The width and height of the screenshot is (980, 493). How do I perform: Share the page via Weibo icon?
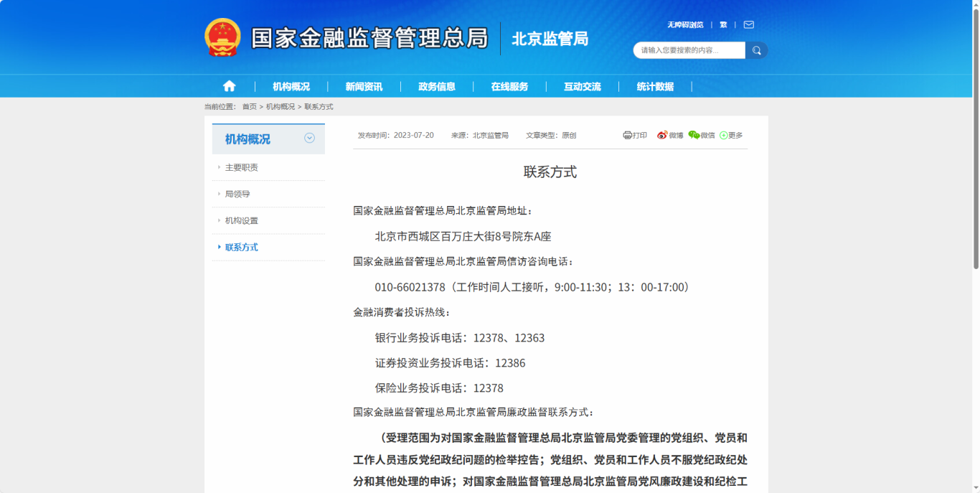pos(662,135)
